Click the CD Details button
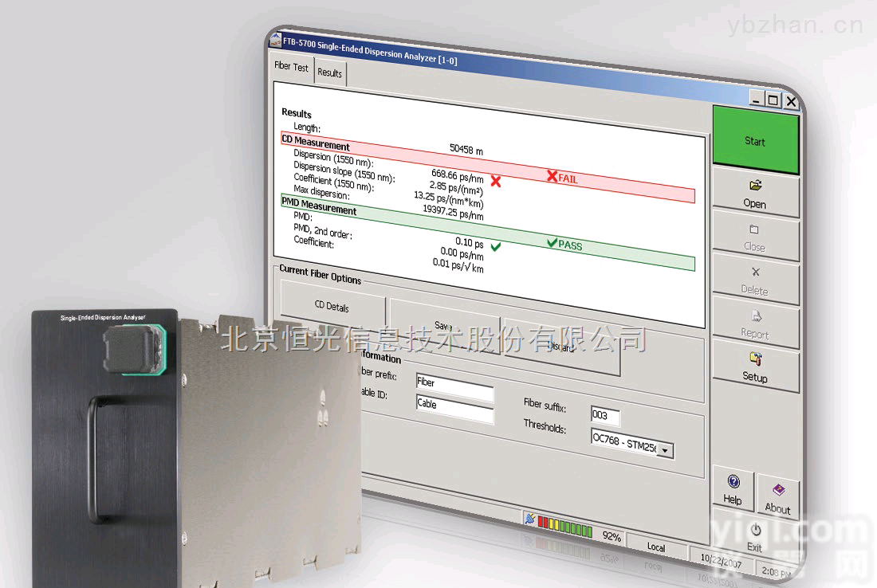Screen dimensions: 877x588 click(x=332, y=307)
